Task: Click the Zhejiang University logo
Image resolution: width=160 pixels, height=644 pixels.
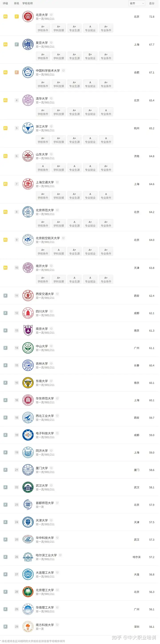Action: click(x=28, y=128)
